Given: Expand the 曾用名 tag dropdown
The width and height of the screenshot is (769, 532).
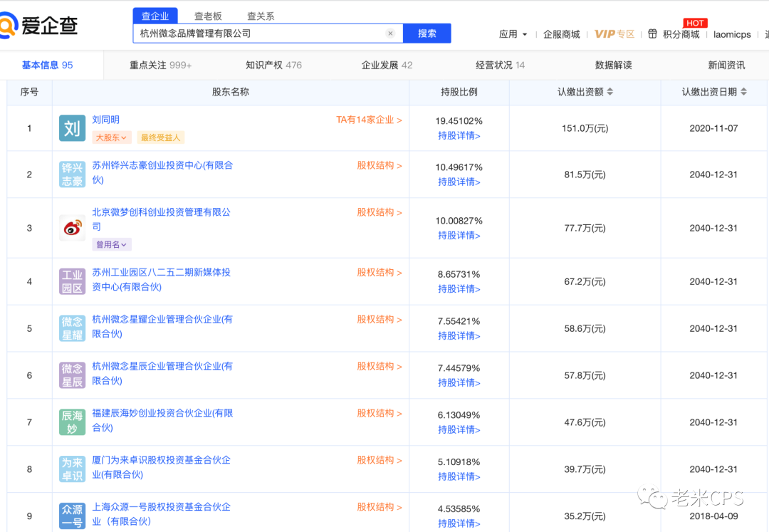Looking at the screenshot, I should (111, 245).
